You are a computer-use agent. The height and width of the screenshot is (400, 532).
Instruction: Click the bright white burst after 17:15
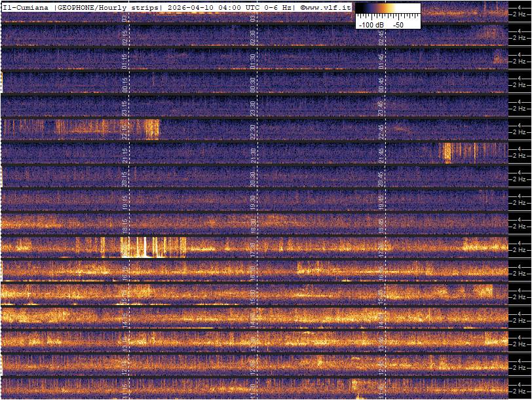(143, 247)
